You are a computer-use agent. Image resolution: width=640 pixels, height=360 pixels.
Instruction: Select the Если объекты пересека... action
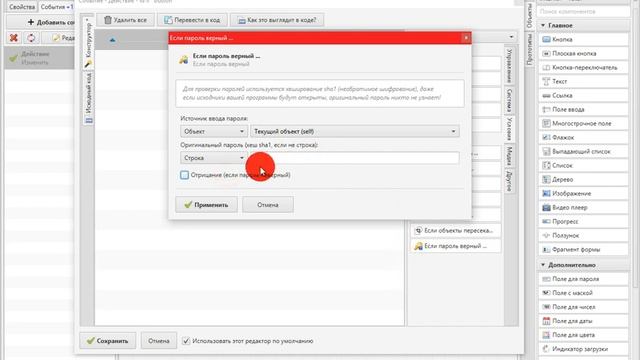point(456,230)
